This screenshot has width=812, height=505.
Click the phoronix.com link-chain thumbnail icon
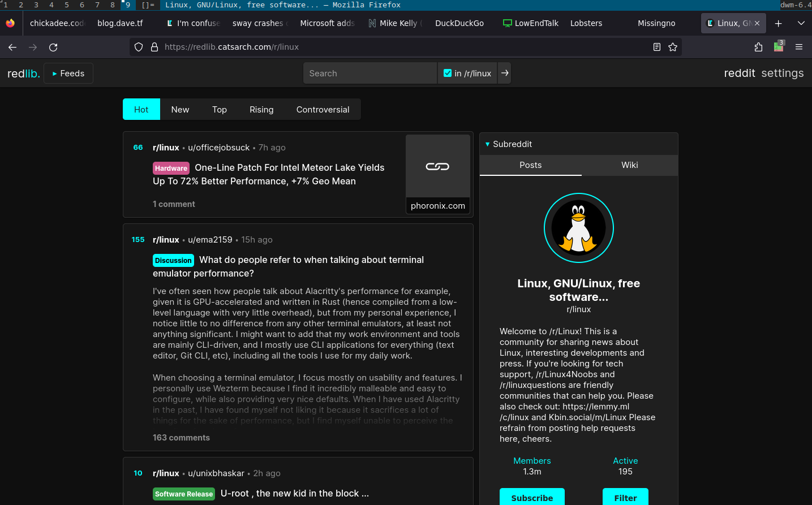click(437, 166)
